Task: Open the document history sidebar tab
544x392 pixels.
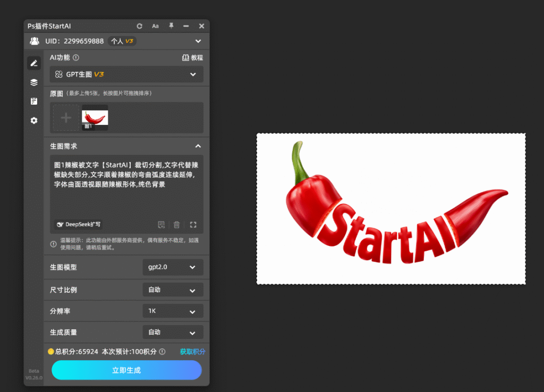Action: [34, 101]
